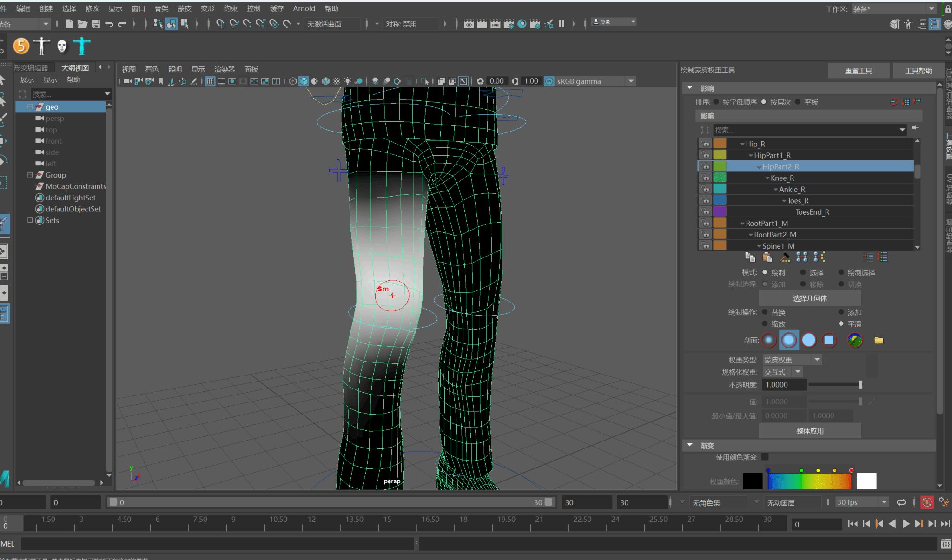Select the 添加 paint operation radio

tap(841, 312)
